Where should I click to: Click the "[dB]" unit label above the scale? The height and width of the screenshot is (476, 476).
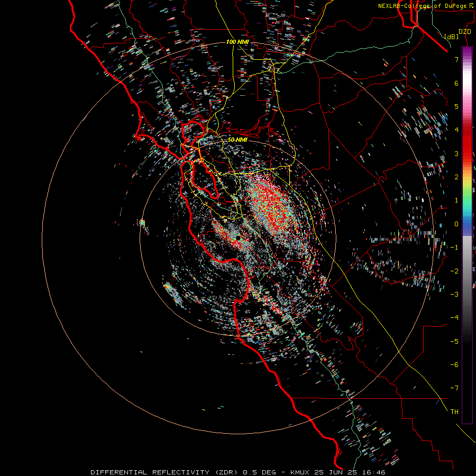click(x=451, y=36)
